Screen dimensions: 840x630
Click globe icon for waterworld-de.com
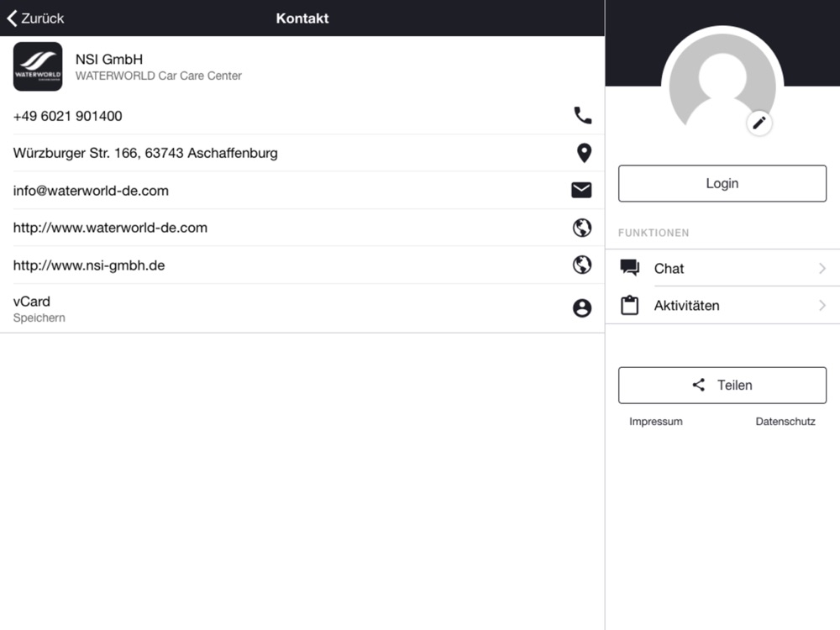click(x=582, y=228)
